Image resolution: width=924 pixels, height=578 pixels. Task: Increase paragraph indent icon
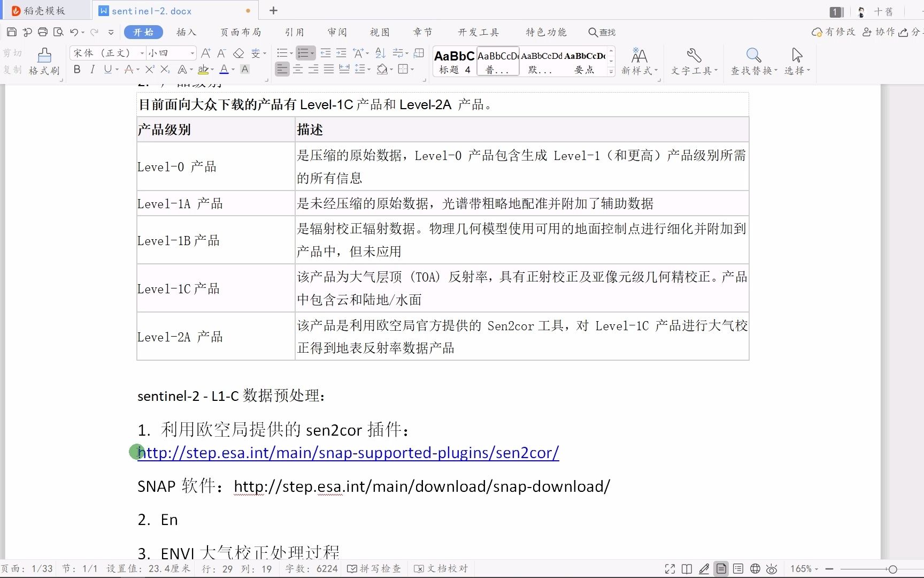tap(341, 53)
